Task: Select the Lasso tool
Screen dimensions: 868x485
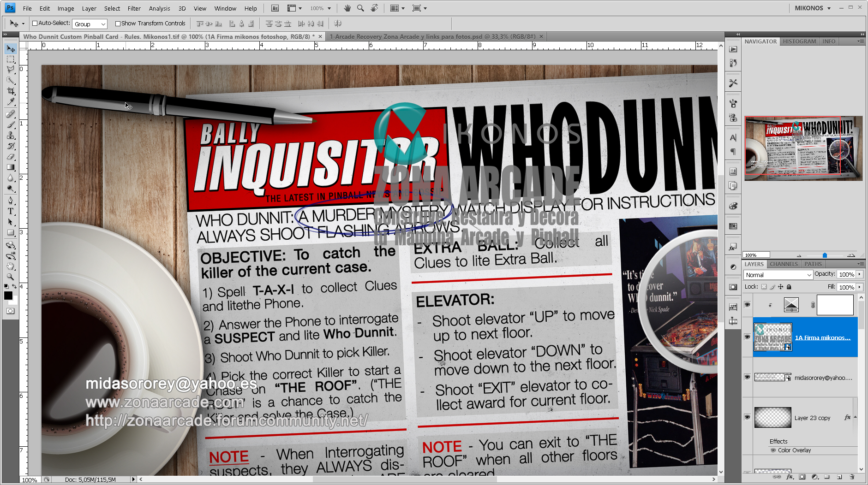Action: pyautogui.click(x=10, y=70)
